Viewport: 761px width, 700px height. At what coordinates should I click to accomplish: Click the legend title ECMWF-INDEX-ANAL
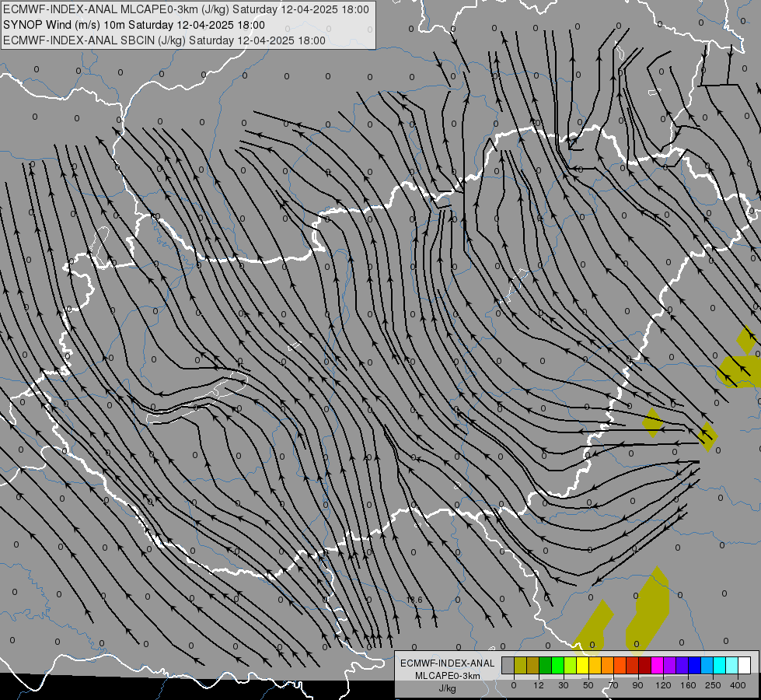point(448,663)
